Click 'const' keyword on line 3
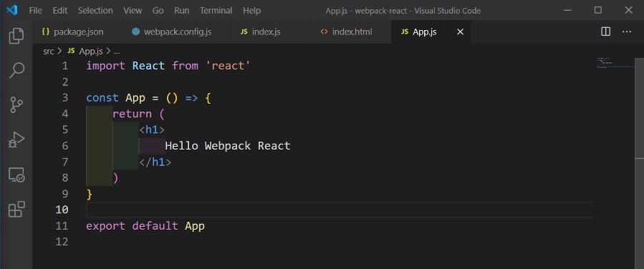Screen dimensions: 644x269 point(102,98)
